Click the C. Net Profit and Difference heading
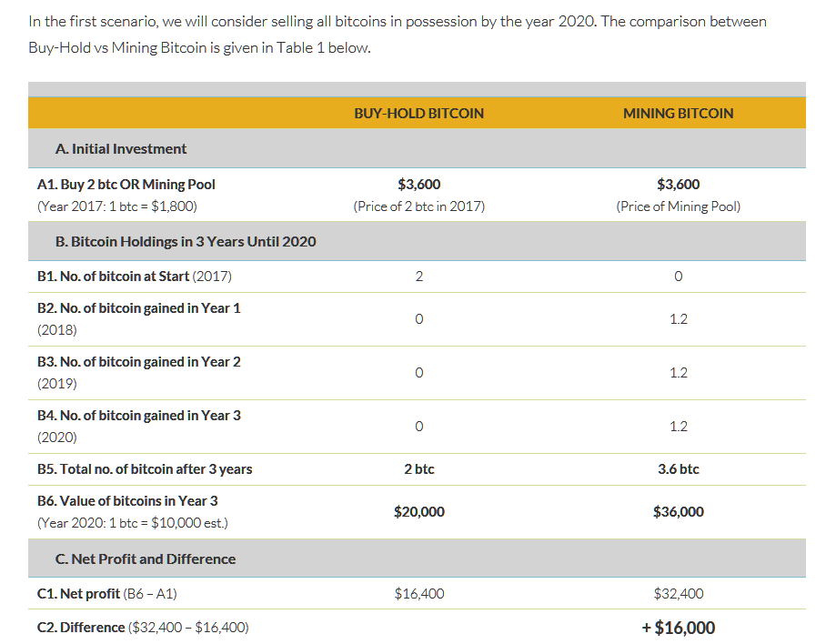The height and width of the screenshot is (644, 836). 145,558
